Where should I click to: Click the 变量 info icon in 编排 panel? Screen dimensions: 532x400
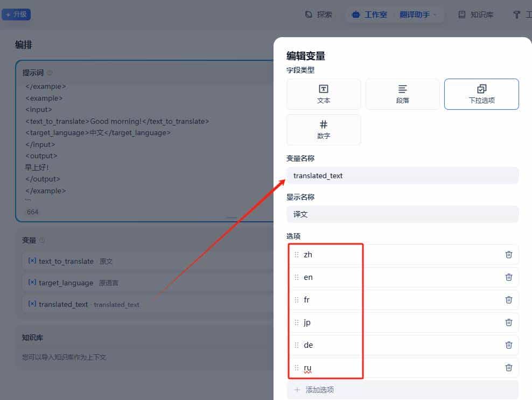(x=42, y=240)
